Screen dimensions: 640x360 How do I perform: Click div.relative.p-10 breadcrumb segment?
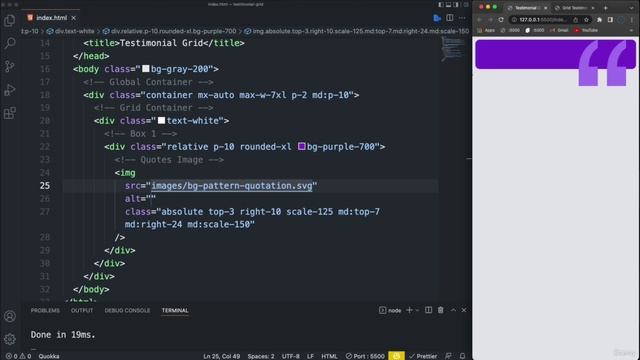169,31
